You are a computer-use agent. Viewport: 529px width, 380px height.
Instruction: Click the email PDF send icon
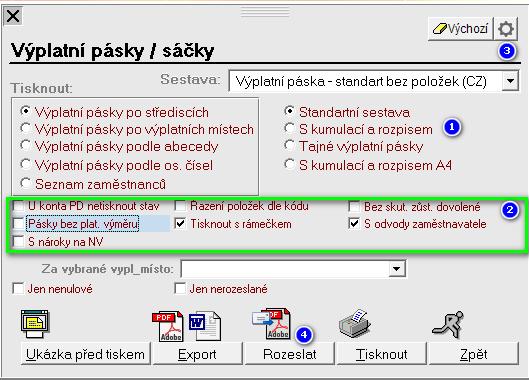click(x=272, y=323)
